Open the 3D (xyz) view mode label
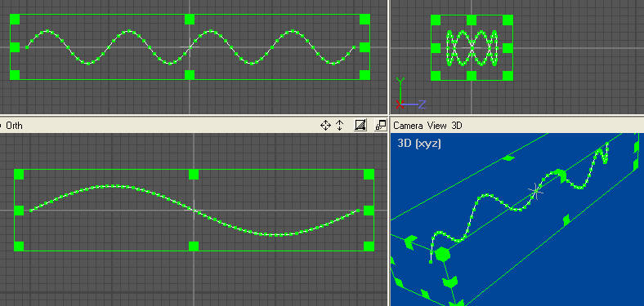 pyautogui.click(x=419, y=144)
